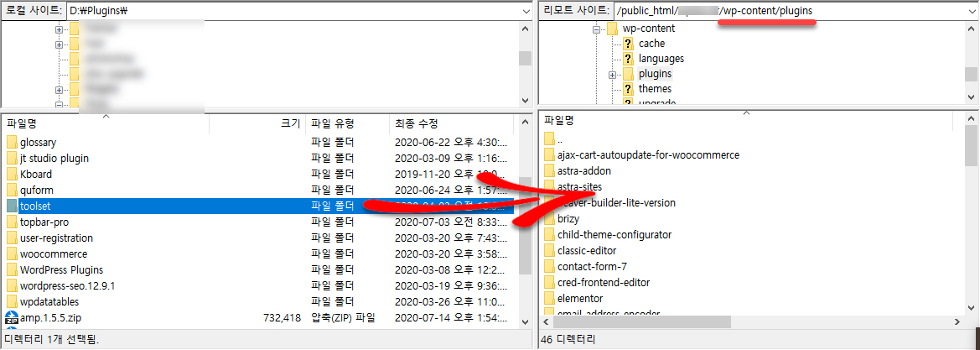Open the local site path dropdown
This screenshot has height=350, width=980.
pos(525,11)
